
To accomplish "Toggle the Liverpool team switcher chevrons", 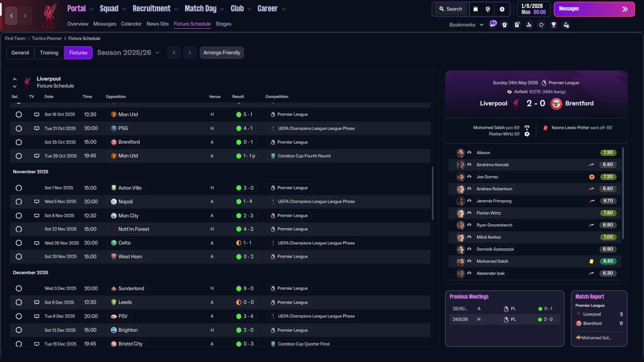I will click(15, 82).
